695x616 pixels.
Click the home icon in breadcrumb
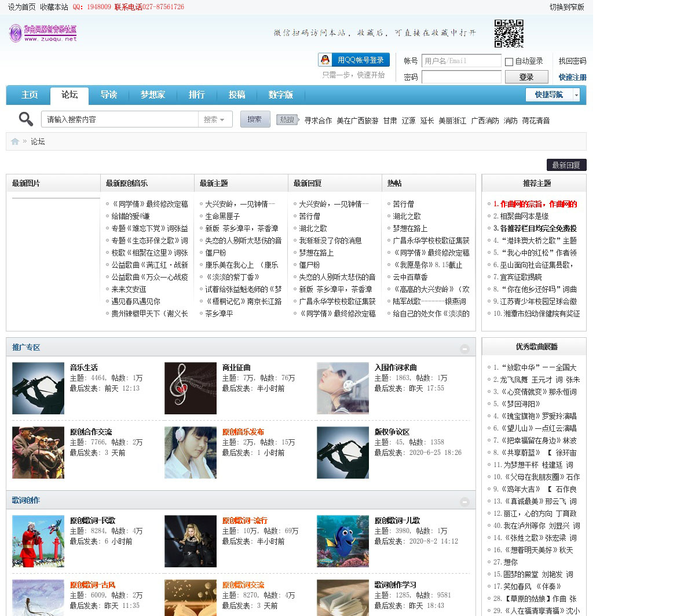coord(15,141)
